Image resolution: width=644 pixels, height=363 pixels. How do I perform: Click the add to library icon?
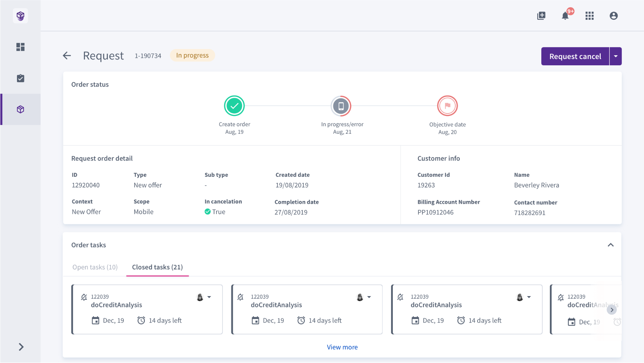click(541, 16)
